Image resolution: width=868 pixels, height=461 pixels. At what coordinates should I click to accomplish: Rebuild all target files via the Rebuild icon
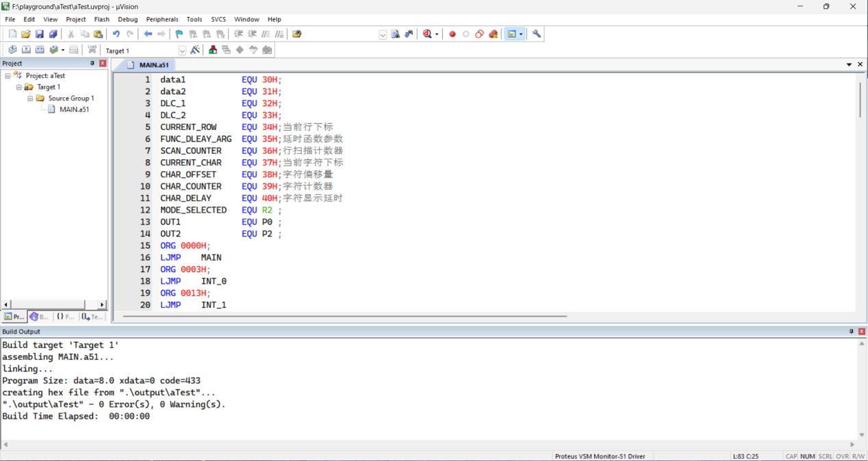(x=40, y=50)
